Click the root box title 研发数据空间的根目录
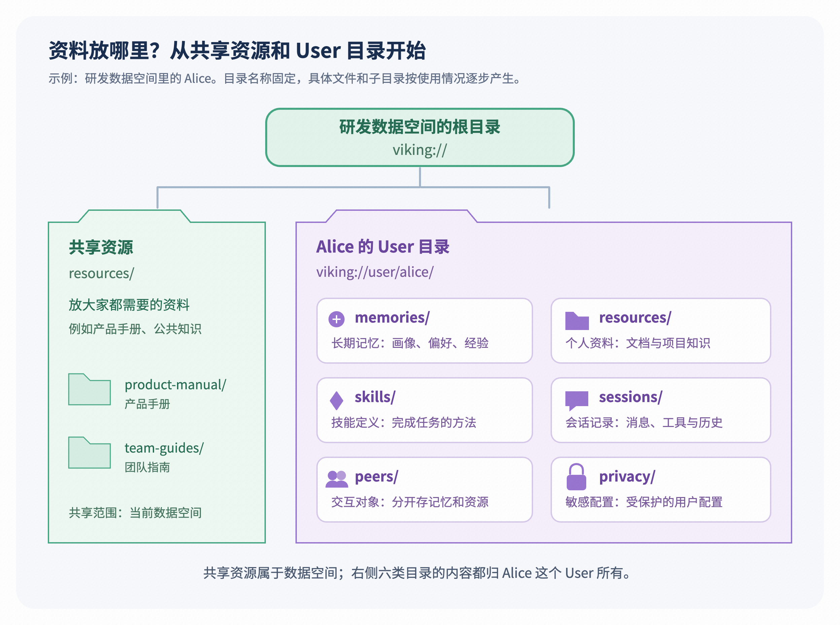The image size is (840, 625). pyautogui.click(x=420, y=127)
